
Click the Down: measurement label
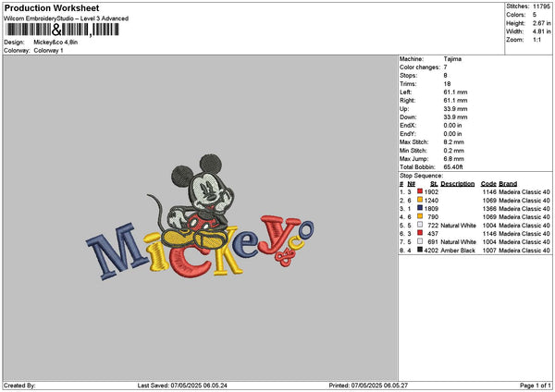(408, 117)
